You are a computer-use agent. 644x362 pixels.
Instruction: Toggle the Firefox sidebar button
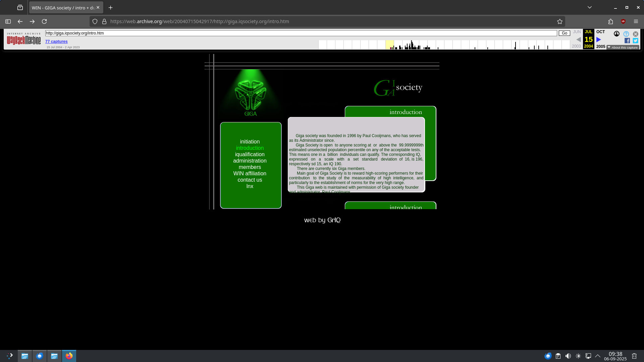(8, 21)
